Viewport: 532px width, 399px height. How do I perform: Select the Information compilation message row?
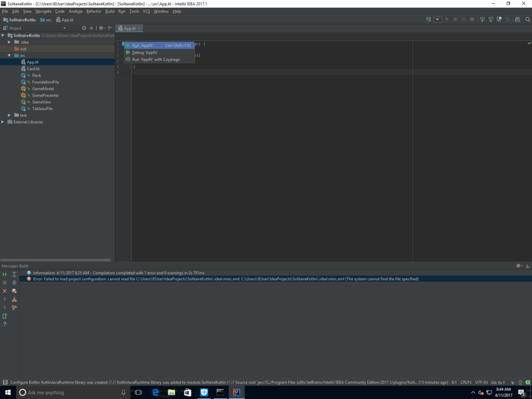(x=275, y=273)
